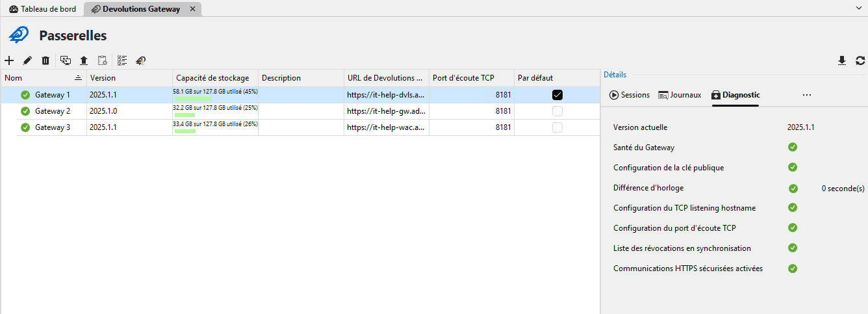Uncheck the default checkbox for Gateway 1
This screenshot has height=314, width=868.
tap(557, 95)
